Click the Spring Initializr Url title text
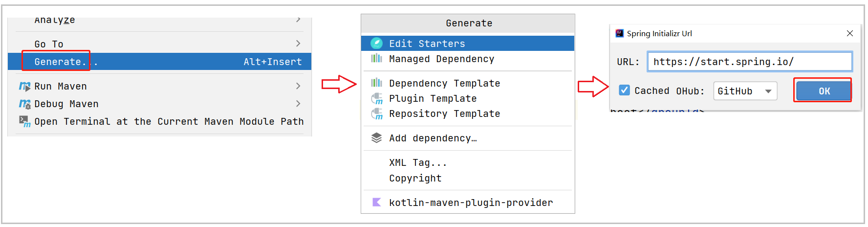 tap(659, 33)
